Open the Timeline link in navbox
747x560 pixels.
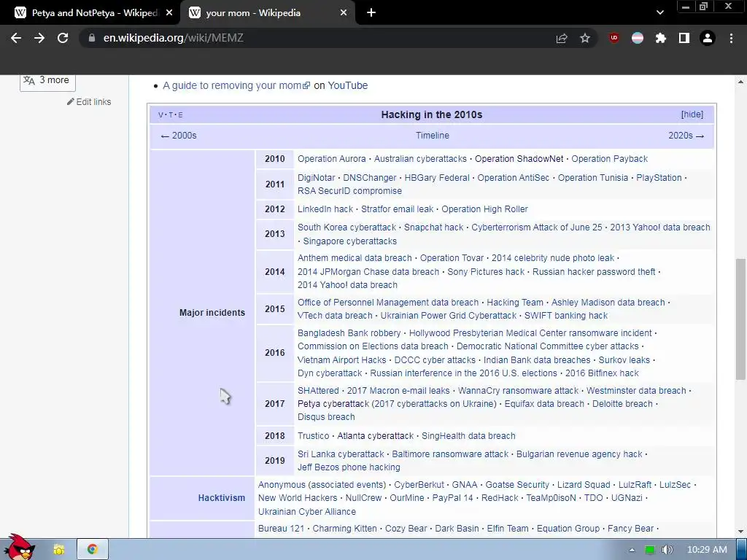(432, 136)
